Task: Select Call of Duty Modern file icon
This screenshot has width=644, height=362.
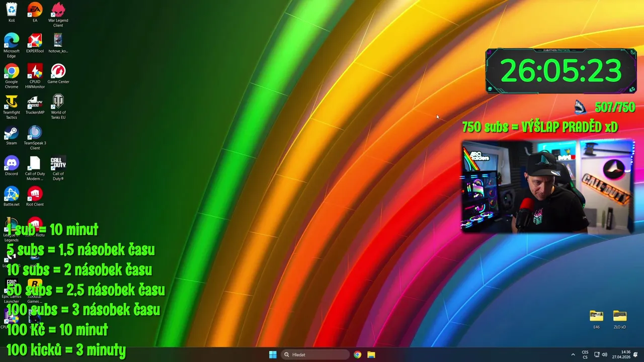Action: [x=35, y=168]
